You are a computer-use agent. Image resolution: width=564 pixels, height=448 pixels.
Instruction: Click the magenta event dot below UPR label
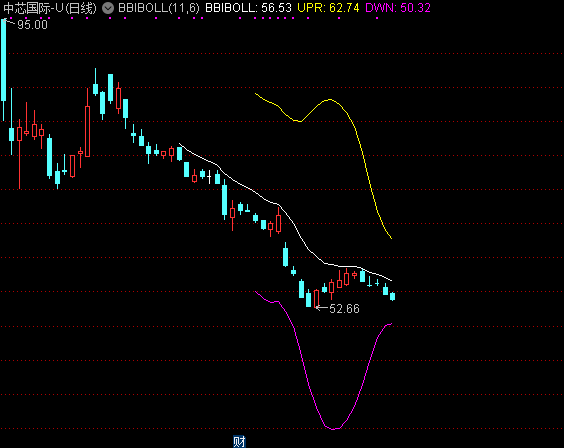pyautogui.click(x=339, y=18)
